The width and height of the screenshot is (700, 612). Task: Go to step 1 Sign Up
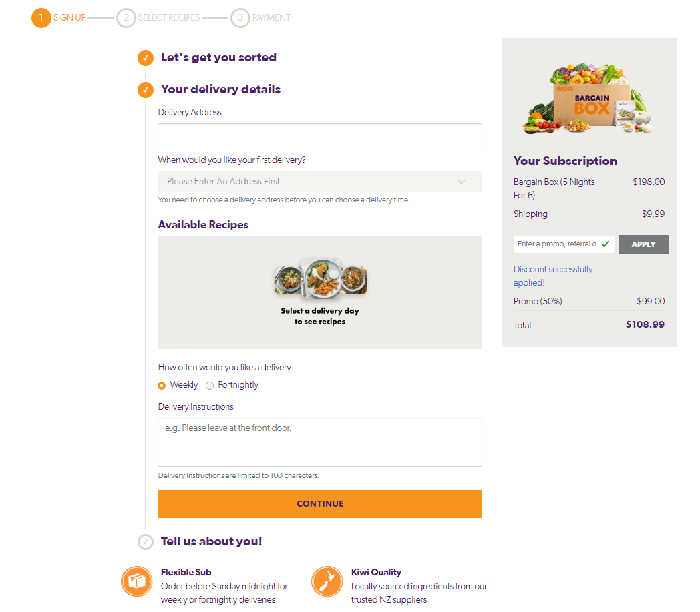(41, 17)
